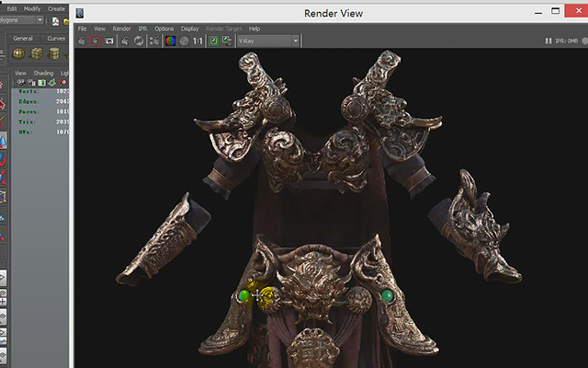588x368 pixels.
Task: Click the IPR render icon
Action: [125, 40]
